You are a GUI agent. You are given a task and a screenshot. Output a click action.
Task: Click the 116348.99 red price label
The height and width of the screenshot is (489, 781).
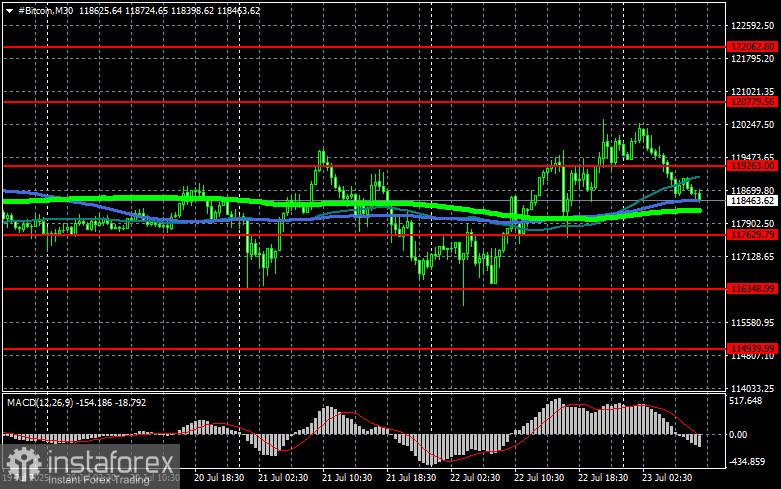tap(752, 289)
